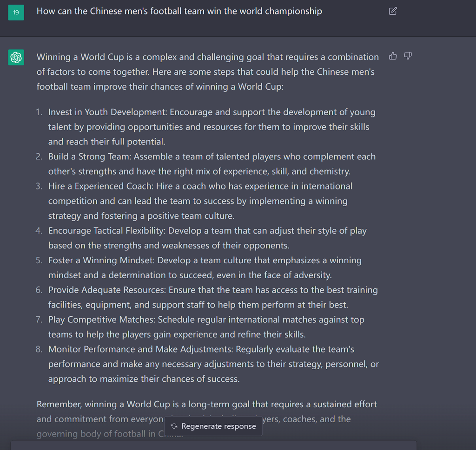The height and width of the screenshot is (450, 476).
Task: Give the response a thumbs down
Action: click(x=408, y=56)
